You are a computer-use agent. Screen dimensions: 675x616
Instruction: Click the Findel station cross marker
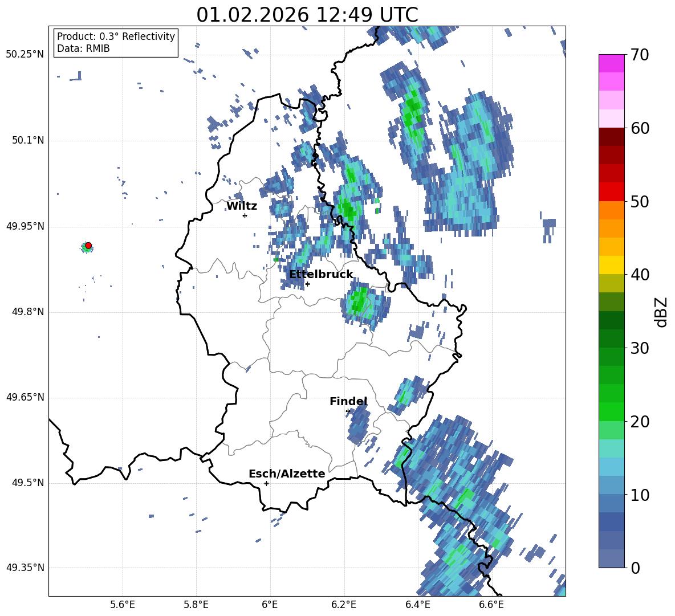348,411
